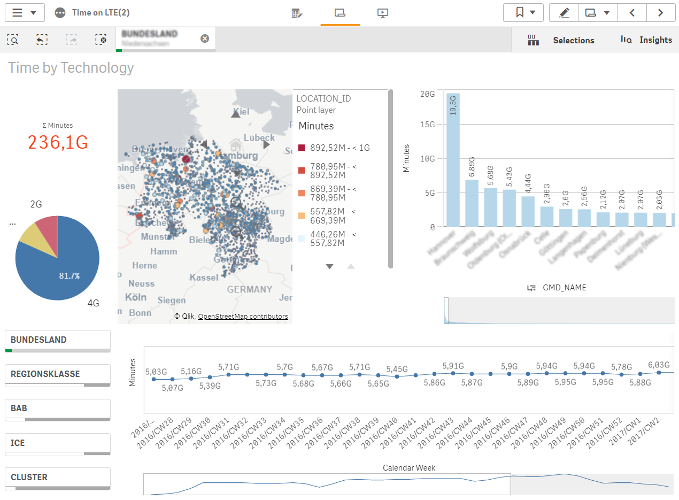
Task: Remove the BUNDESLAND selection chip
Action: (x=205, y=39)
